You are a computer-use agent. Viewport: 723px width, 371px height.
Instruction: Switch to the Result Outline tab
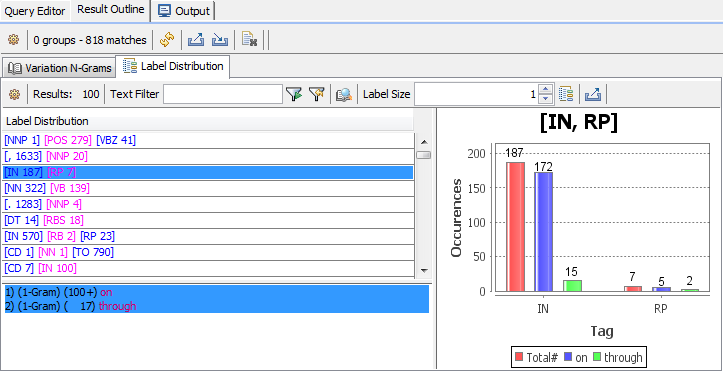pos(111,10)
